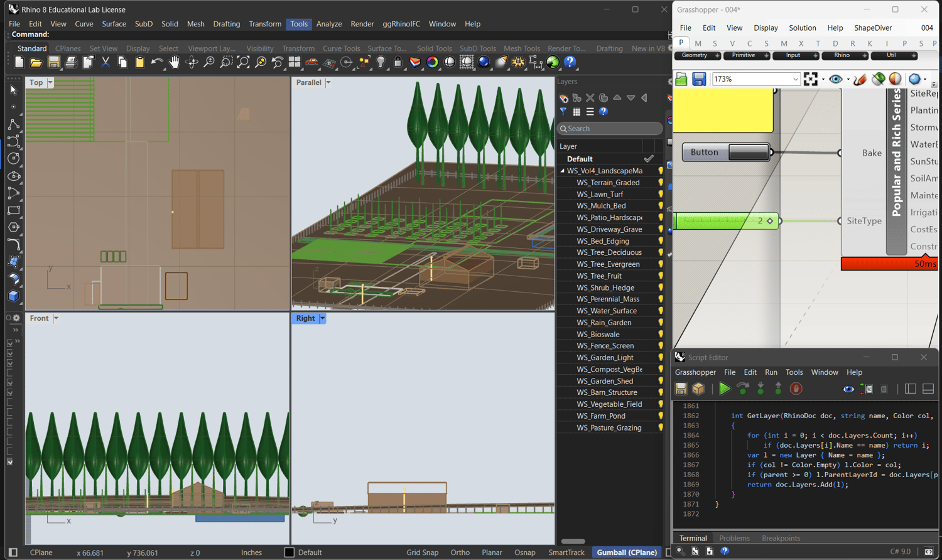This screenshot has width=942, height=560.
Task: Click the new layer icon in Layers panel
Action: point(563,98)
